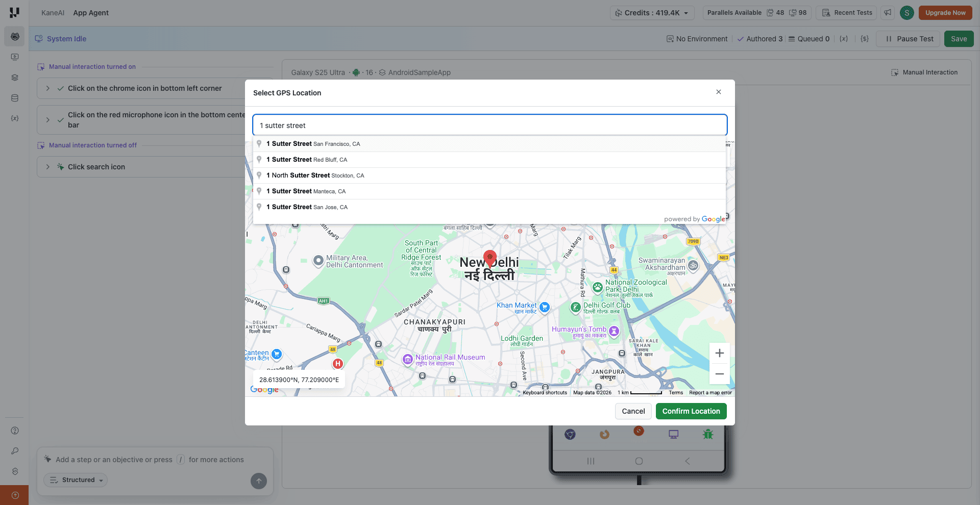Zoom in on the map with plus control
The height and width of the screenshot is (505, 980).
tap(719, 352)
